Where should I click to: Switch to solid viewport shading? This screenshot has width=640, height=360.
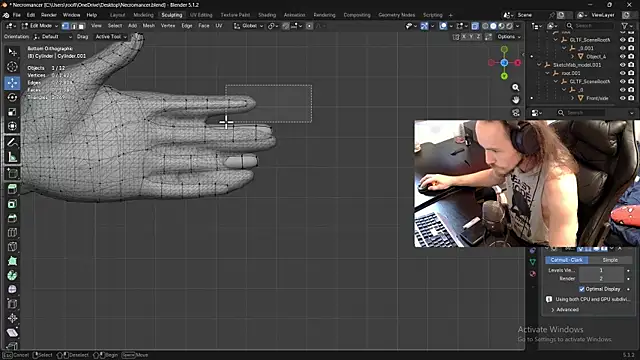tap(493, 26)
